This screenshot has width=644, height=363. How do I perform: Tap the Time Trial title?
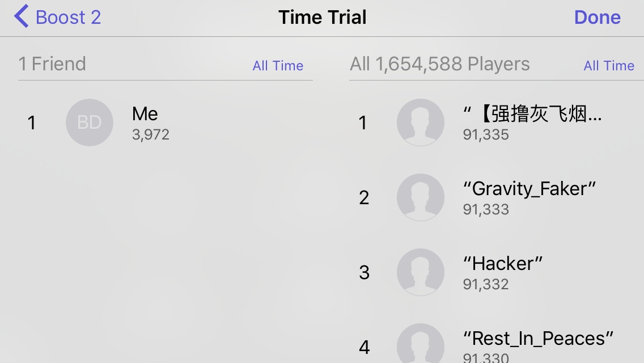pyautogui.click(x=323, y=17)
